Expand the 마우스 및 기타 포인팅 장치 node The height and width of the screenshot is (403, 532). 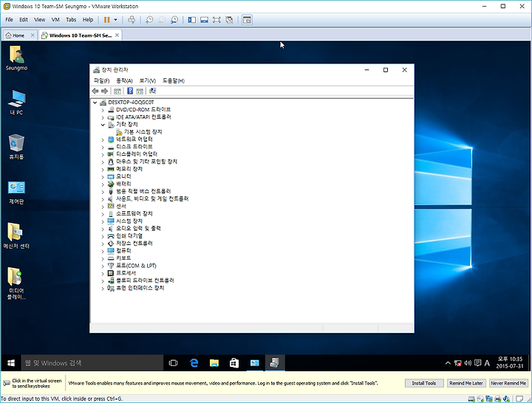point(103,162)
